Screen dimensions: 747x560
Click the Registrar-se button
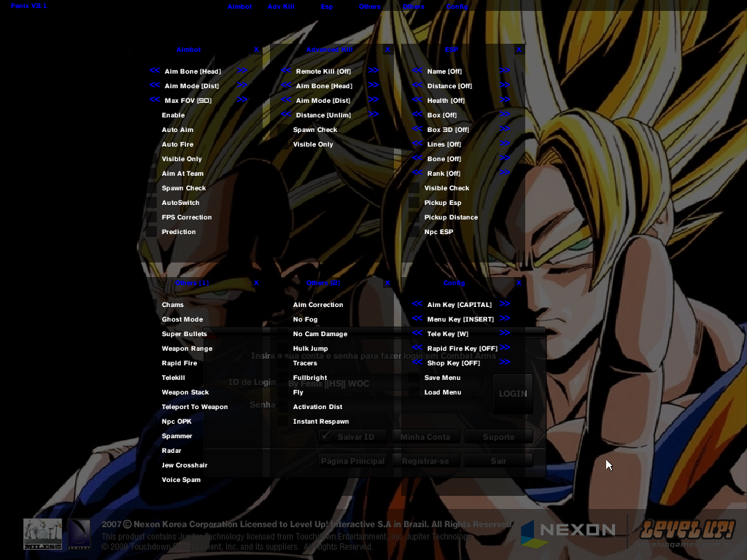coord(427,461)
